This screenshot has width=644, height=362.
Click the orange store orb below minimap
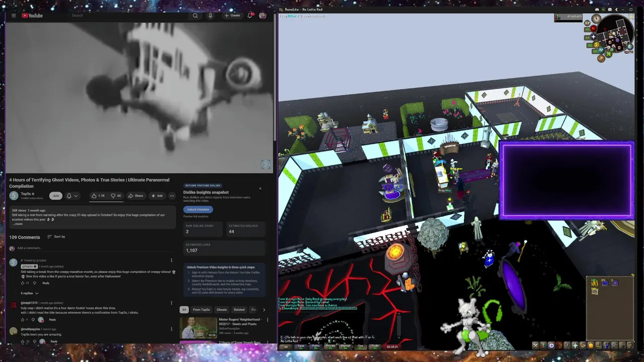(x=601, y=58)
